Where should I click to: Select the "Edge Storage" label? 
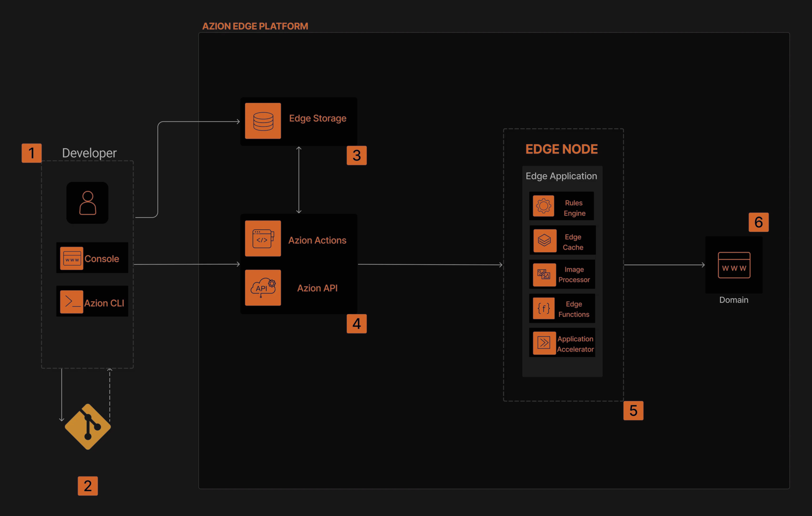point(318,118)
